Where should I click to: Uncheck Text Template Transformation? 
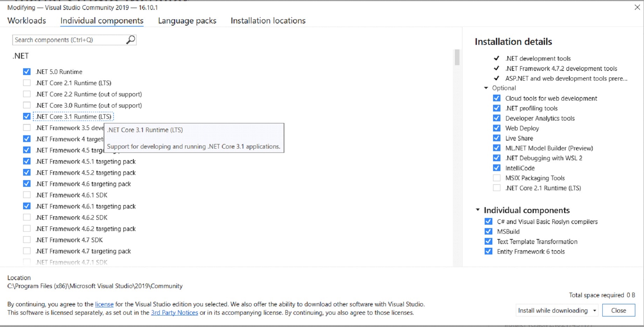click(x=489, y=241)
